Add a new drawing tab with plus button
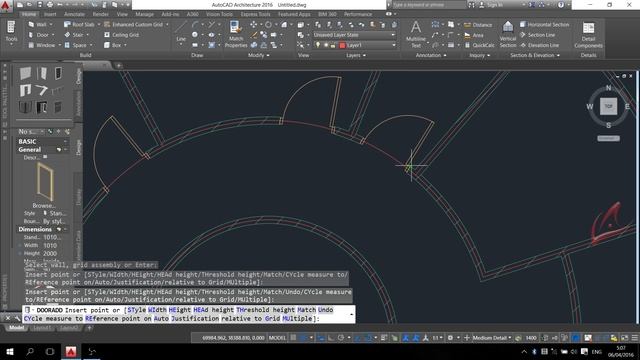The height and width of the screenshot is (360, 640). point(118,65)
